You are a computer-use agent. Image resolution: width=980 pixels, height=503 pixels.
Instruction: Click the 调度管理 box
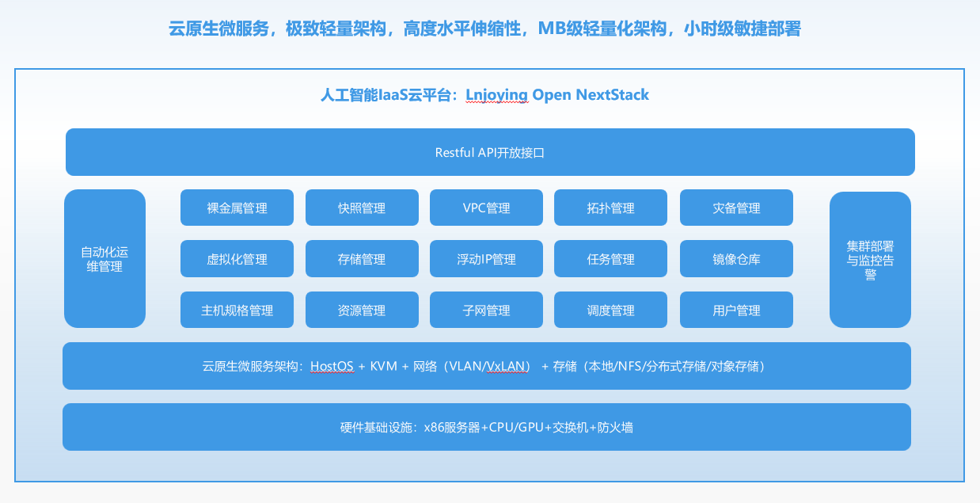610,310
